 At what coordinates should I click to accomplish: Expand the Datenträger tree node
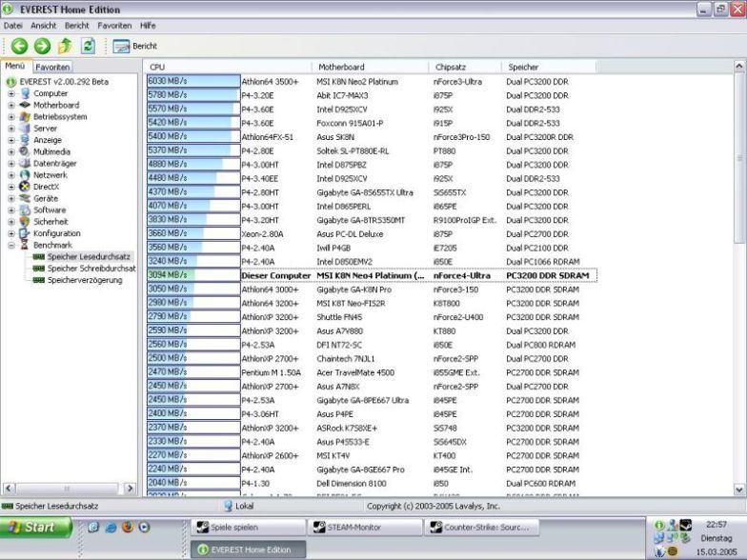point(11,164)
